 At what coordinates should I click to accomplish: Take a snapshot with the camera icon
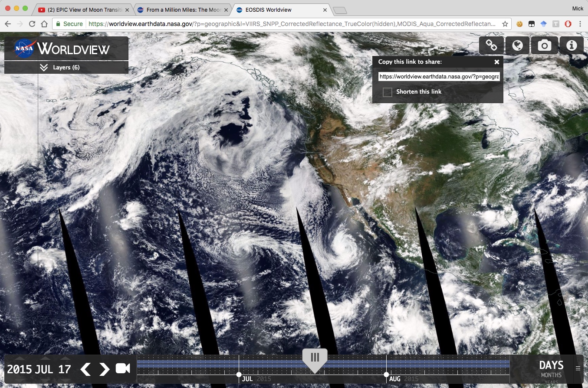coord(545,45)
